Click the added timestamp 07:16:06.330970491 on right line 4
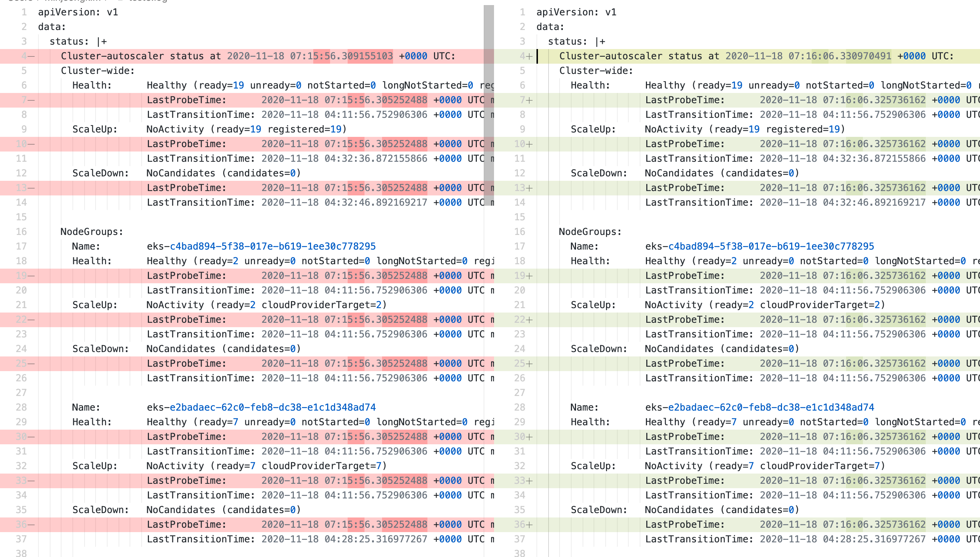 click(x=839, y=56)
